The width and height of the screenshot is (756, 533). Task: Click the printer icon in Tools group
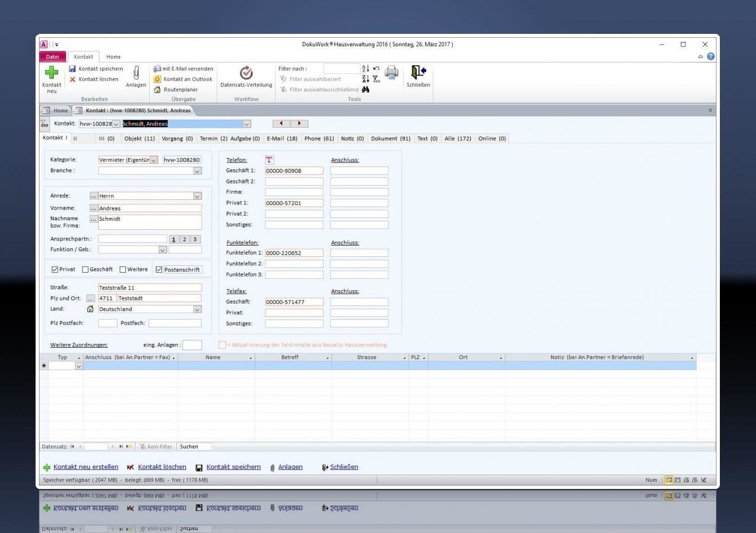[x=391, y=72]
